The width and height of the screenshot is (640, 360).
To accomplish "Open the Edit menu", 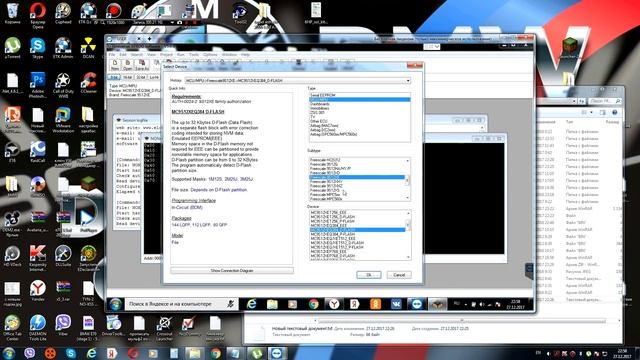I will 123,54.
